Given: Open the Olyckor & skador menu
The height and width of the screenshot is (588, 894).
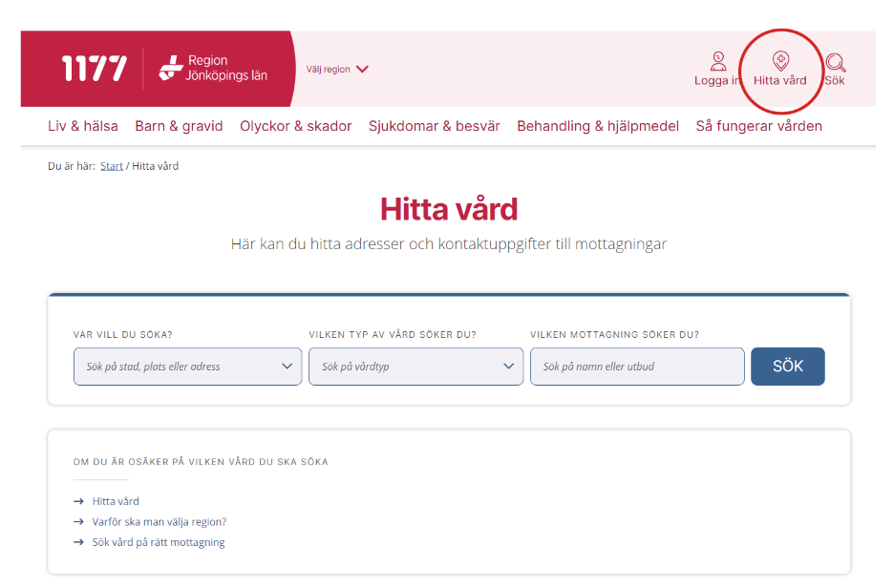Looking at the screenshot, I should 295,126.
